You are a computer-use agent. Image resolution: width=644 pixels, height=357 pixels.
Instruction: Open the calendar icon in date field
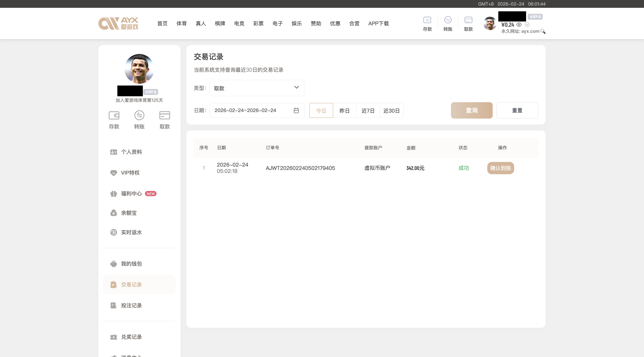[296, 110]
